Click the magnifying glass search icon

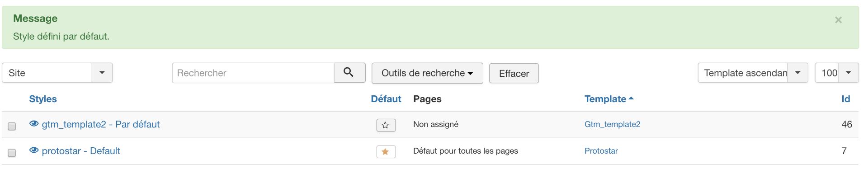tap(349, 72)
